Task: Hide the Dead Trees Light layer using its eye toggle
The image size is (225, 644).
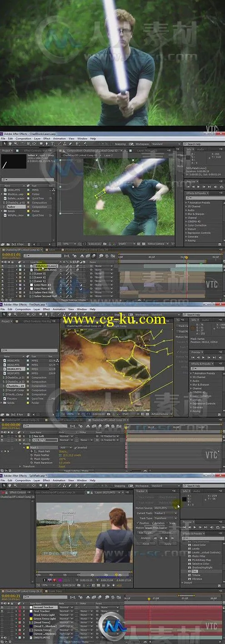Action: coord(2,615)
